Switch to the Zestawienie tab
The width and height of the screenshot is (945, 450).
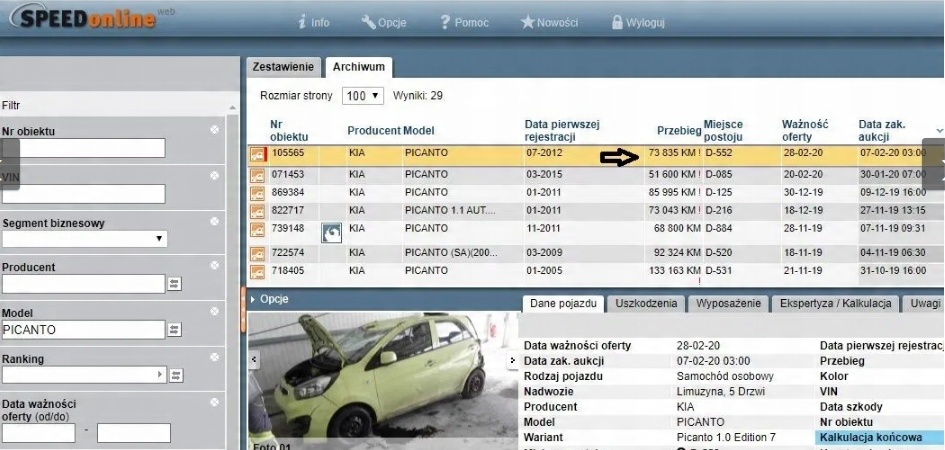[x=284, y=67]
